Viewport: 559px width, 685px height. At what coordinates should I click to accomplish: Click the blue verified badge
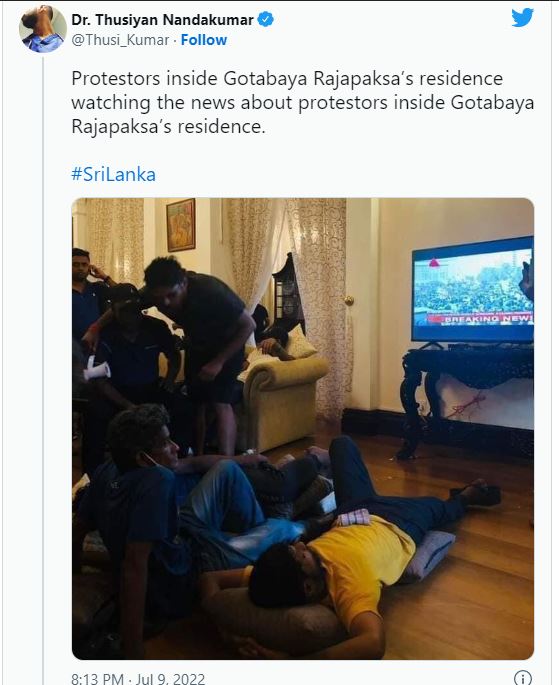266,20
